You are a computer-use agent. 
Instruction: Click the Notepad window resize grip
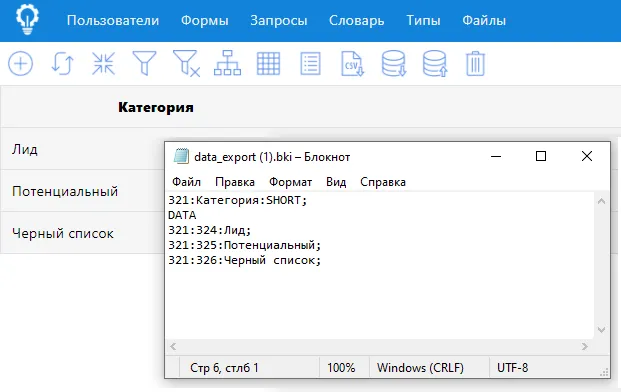[x=604, y=372]
